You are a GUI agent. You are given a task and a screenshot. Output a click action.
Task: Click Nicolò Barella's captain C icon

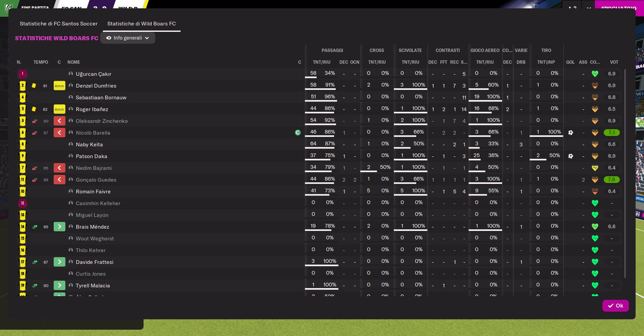[298, 132]
